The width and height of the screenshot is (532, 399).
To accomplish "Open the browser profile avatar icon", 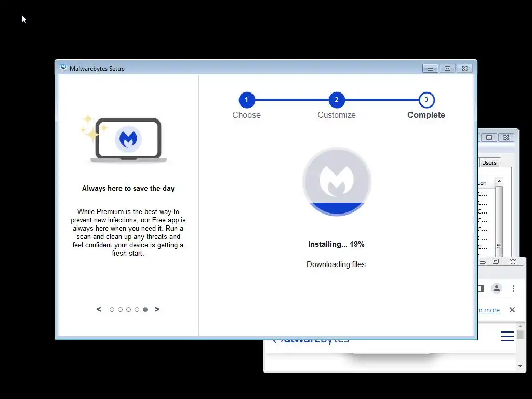I will (x=497, y=288).
